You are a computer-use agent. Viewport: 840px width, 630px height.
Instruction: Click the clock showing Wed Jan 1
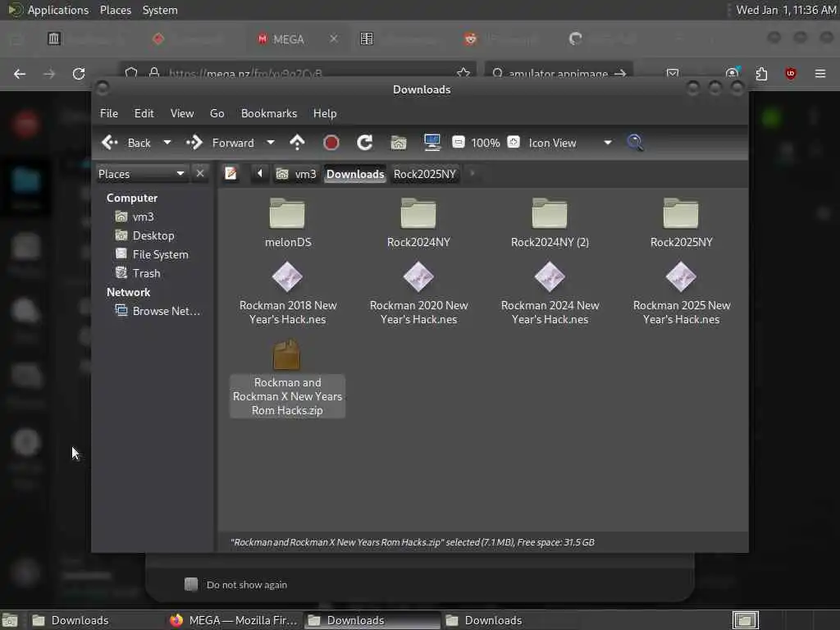786,10
